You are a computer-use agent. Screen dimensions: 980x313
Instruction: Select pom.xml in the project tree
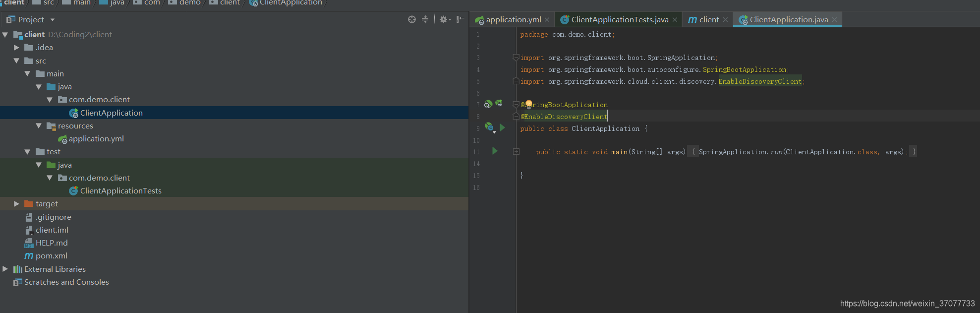click(x=51, y=256)
